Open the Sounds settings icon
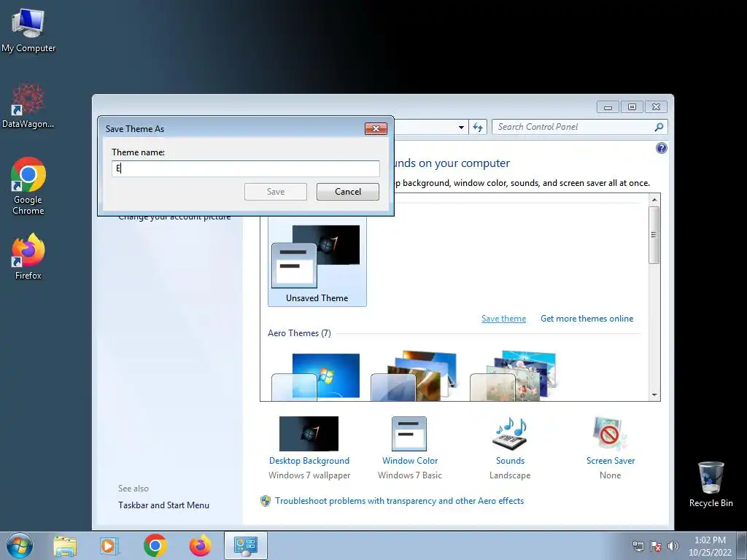Image resolution: width=747 pixels, height=560 pixels. coord(510,434)
